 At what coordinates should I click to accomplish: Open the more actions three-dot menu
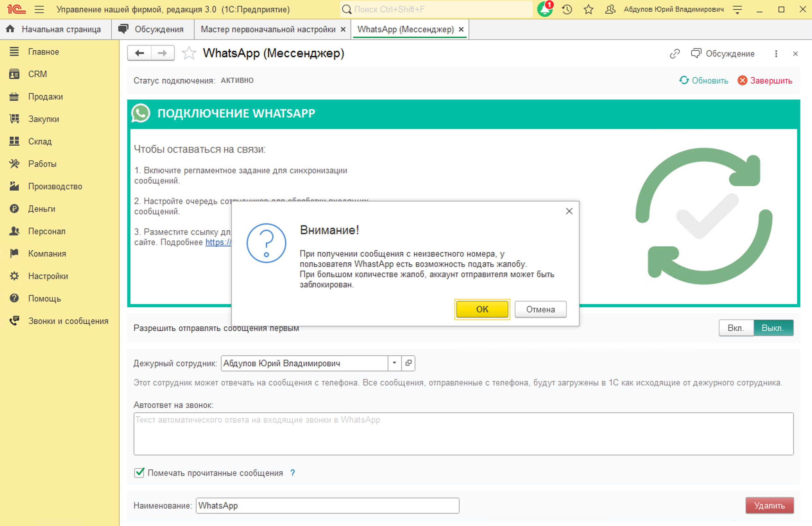(x=776, y=54)
